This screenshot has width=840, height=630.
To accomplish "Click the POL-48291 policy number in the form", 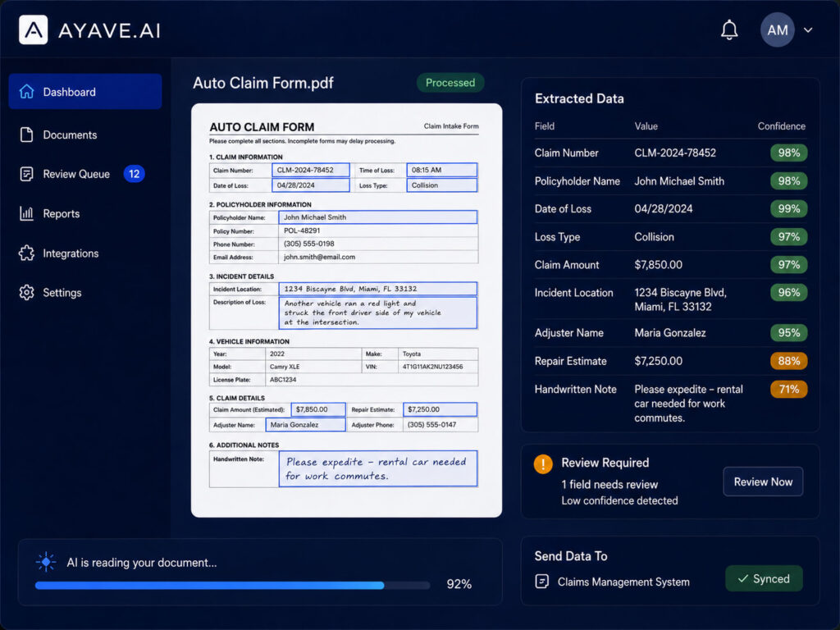I will point(302,231).
